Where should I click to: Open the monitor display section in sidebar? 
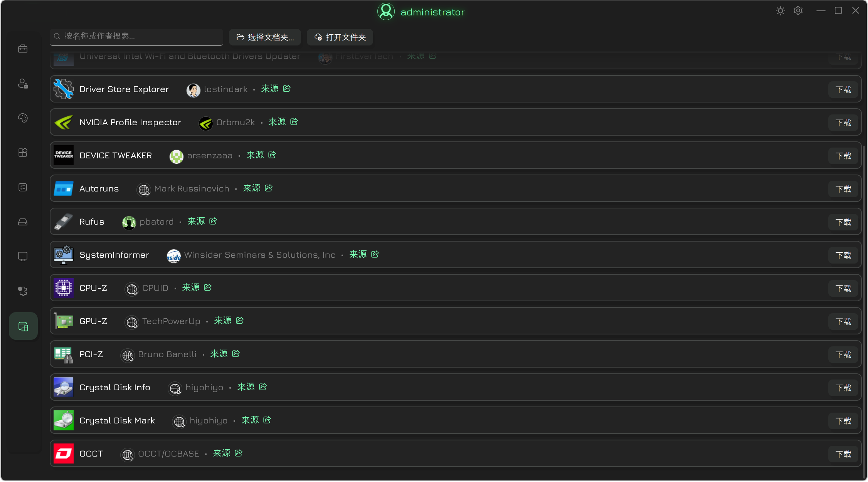pos(23,257)
